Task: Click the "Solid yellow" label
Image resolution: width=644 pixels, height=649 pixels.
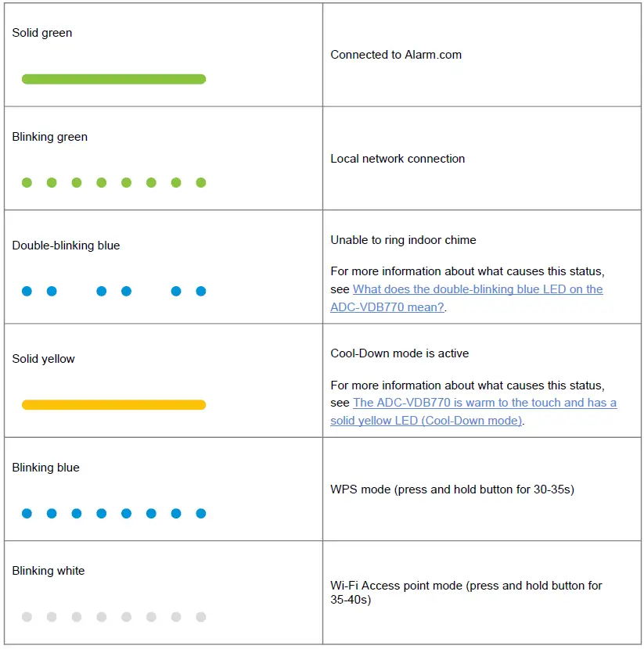Action: click(44, 359)
